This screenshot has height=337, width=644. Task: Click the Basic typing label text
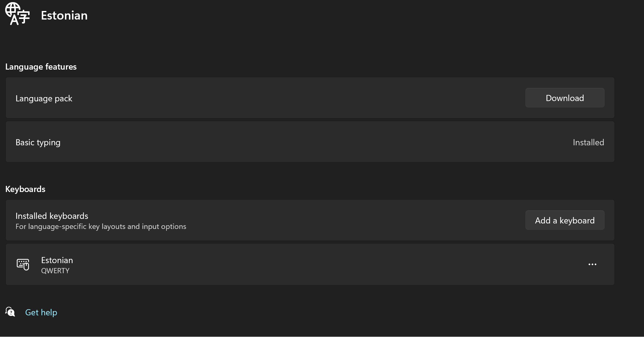click(38, 143)
